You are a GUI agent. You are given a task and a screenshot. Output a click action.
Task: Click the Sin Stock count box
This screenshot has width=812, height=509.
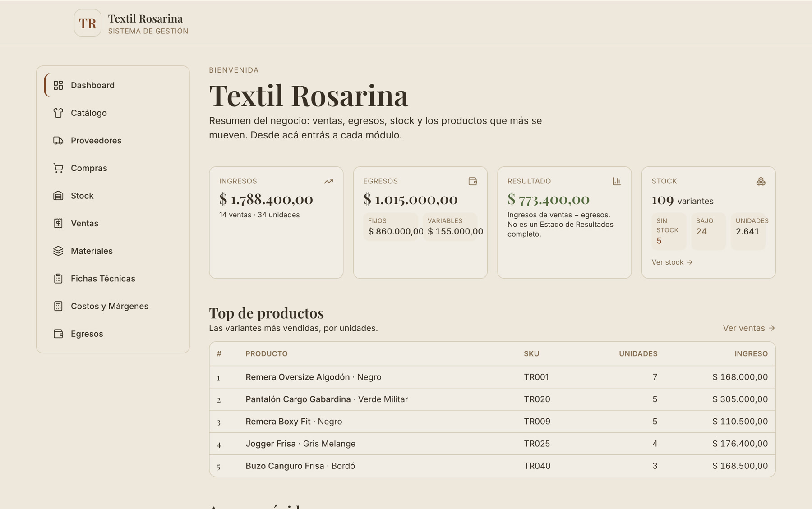click(669, 231)
